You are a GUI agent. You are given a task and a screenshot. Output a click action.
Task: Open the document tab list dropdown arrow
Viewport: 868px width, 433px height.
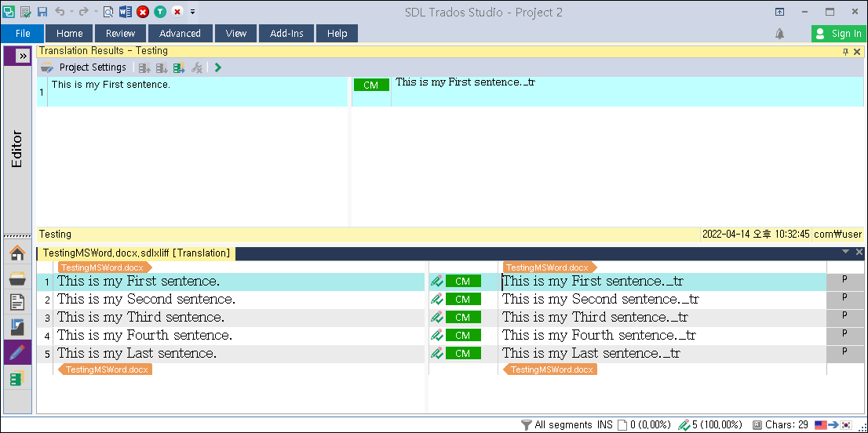pyautogui.click(x=845, y=252)
